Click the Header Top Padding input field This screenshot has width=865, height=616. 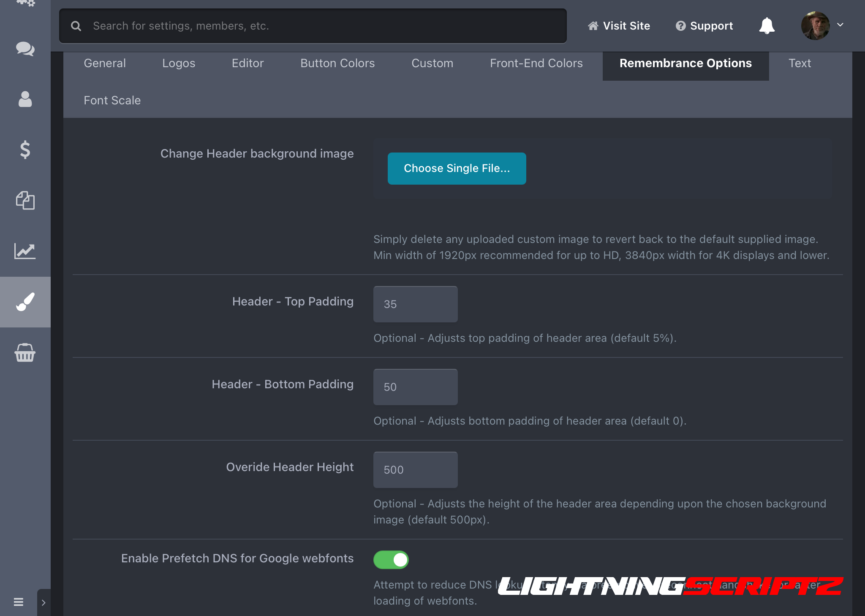point(415,304)
